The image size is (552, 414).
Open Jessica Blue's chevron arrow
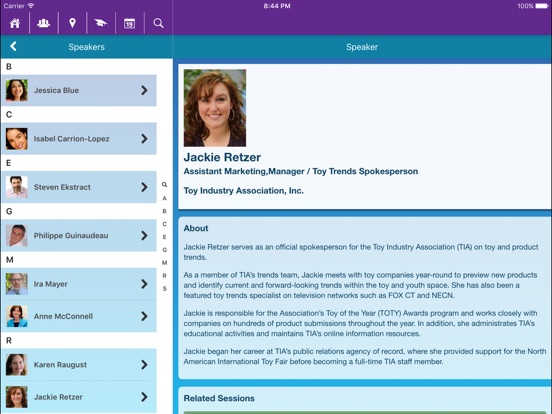pyautogui.click(x=144, y=90)
